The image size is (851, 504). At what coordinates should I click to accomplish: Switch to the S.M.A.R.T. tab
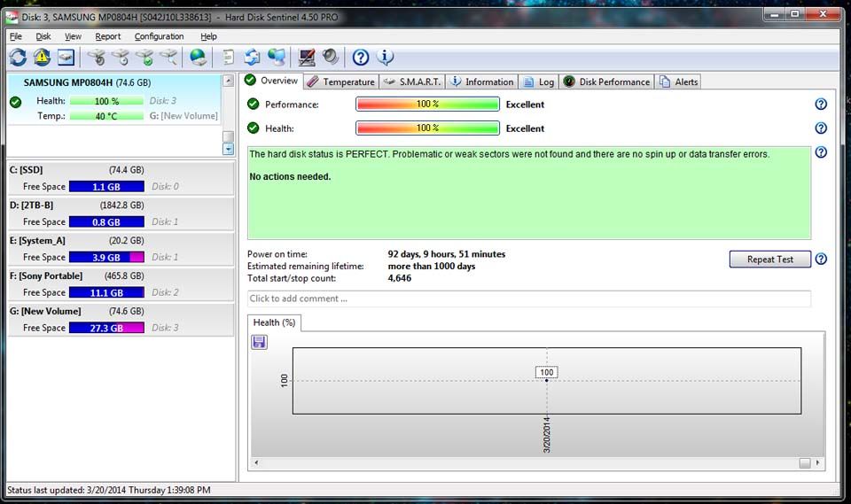[x=412, y=81]
